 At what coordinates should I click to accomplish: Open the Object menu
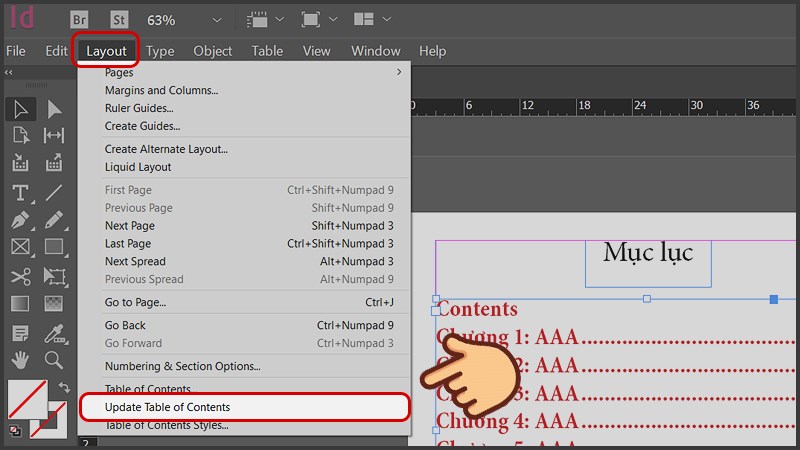coord(212,51)
